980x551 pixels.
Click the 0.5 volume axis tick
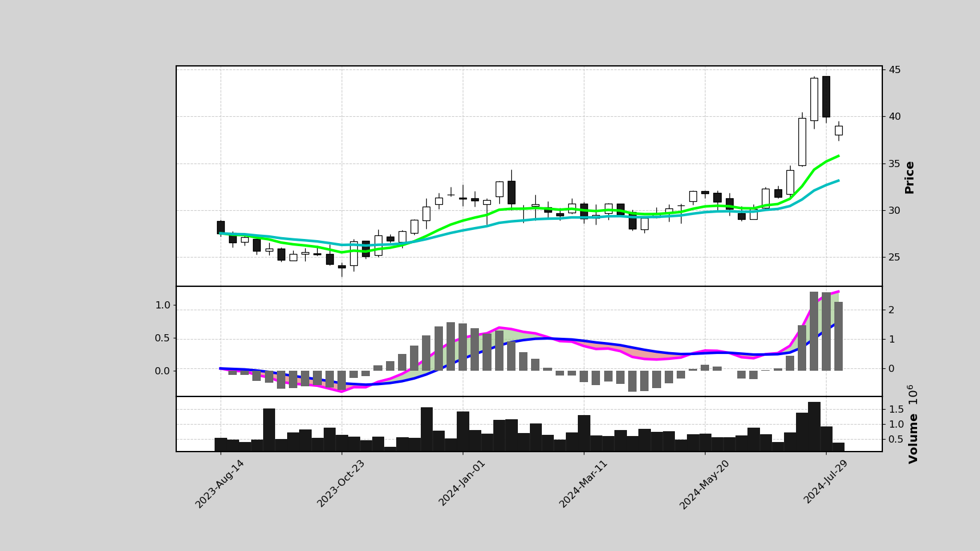pos(896,439)
